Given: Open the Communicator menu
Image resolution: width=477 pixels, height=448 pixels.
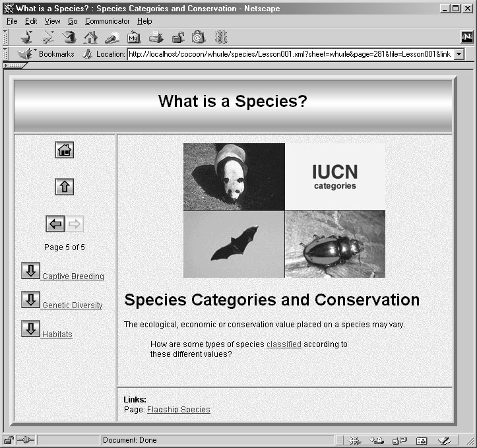Looking at the screenshot, I should click(x=107, y=21).
